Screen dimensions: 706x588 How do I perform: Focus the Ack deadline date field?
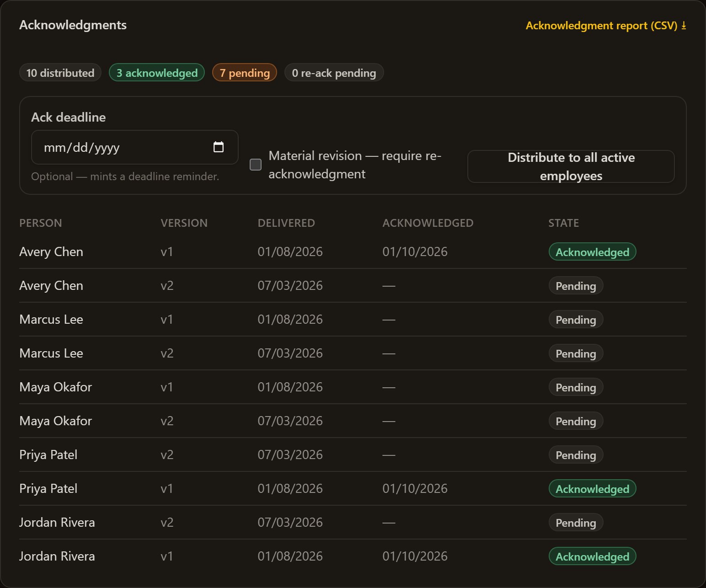[134, 147]
